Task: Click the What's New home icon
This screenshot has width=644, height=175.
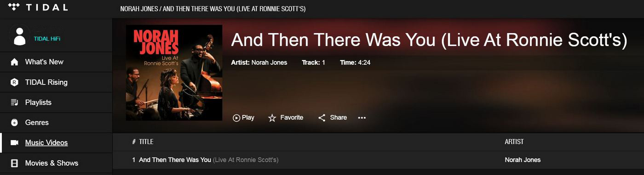Action: [x=14, y=62]
